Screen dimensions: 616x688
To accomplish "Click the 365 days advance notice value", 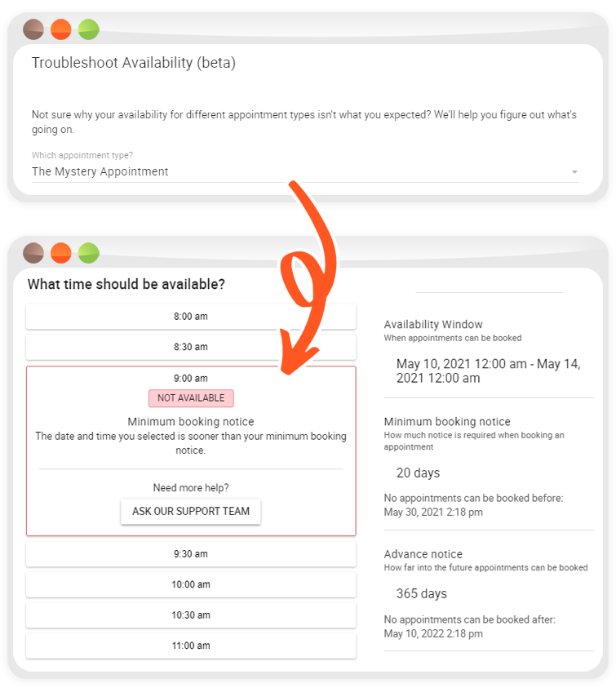I will click(421, 593).
